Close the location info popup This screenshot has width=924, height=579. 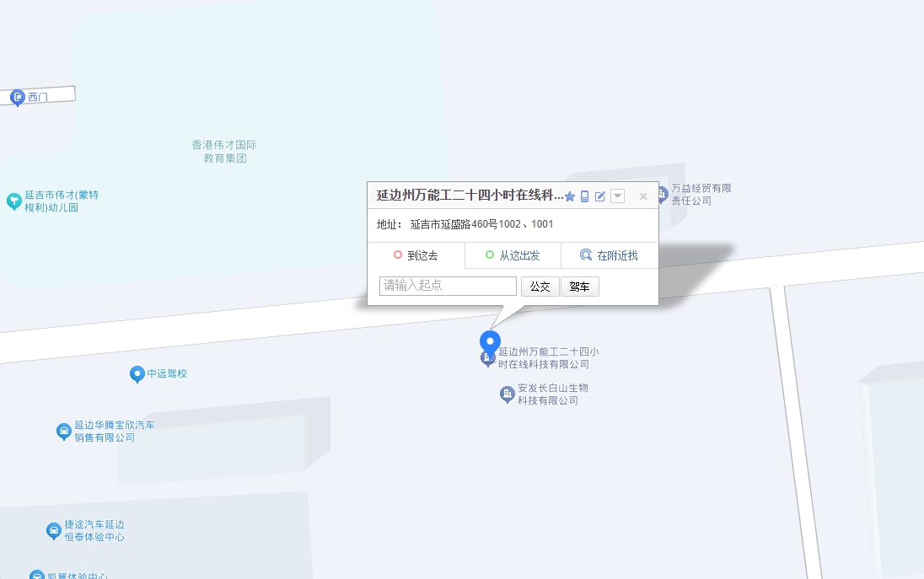643,196
